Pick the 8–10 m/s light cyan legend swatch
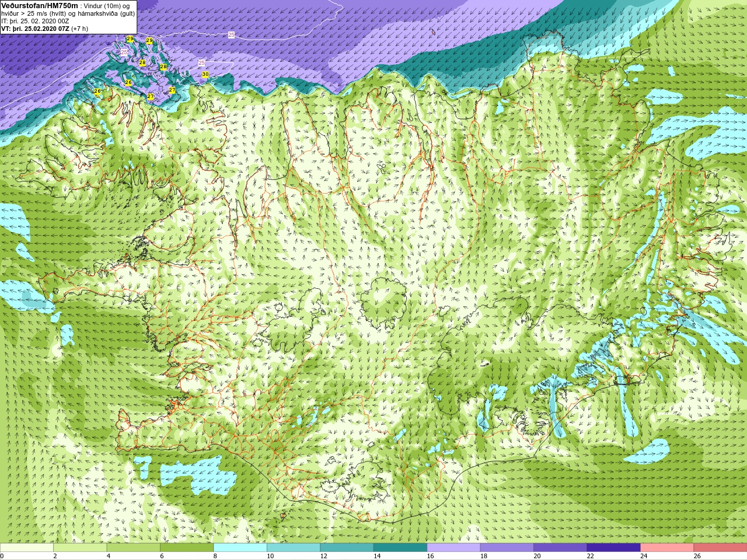Screen dimensions: 747x560 click(x=240, y=548)
